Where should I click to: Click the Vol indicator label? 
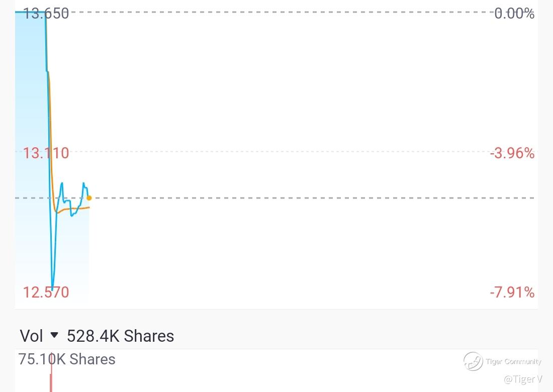coord(31,336)
